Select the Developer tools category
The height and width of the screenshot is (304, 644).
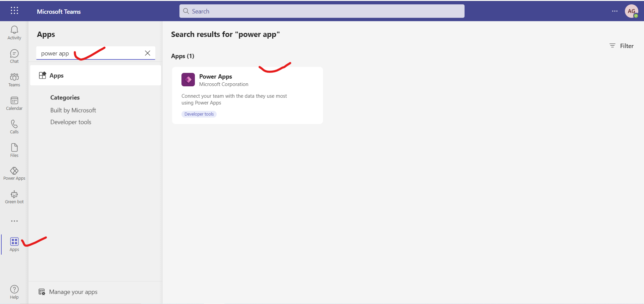71,122
